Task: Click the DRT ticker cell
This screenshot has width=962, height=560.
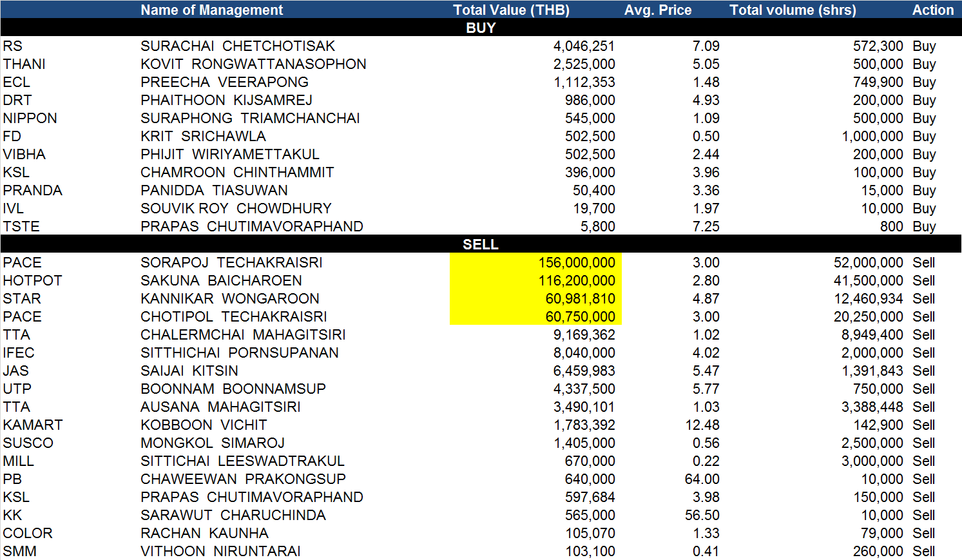Action: click(x=17, y=100)
